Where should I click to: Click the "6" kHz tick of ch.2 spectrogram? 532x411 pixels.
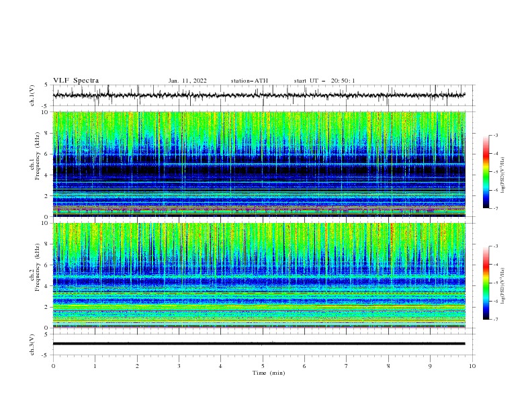click(x=48, y=265)
